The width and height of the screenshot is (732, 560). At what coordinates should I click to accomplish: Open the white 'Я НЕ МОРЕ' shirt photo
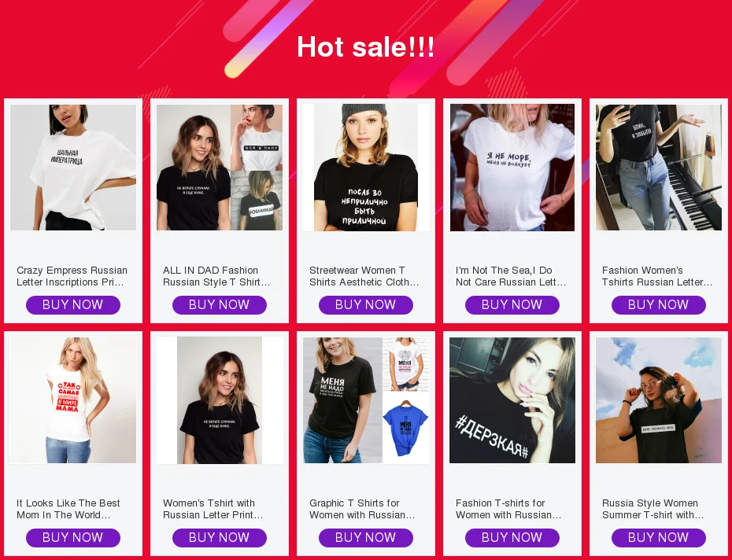(x=512, y=168)
